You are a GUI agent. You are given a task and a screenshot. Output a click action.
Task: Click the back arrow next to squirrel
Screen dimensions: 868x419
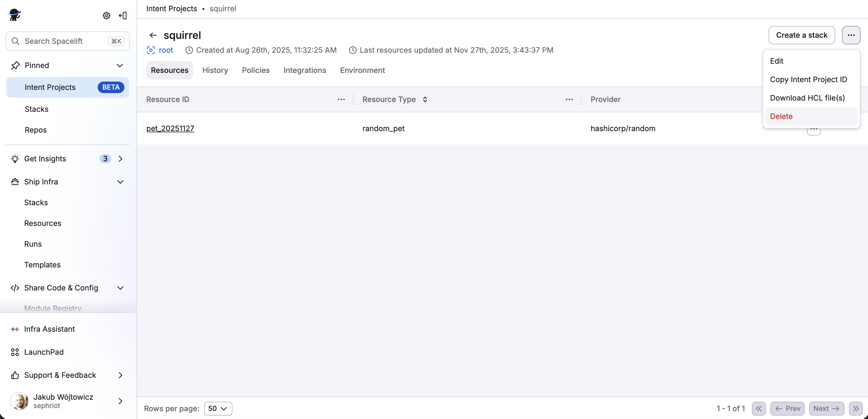(153, 35)
